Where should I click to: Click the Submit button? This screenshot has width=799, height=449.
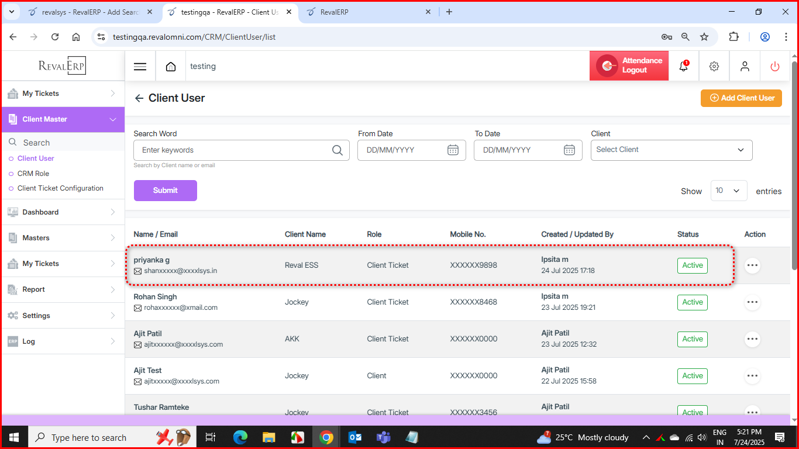coord(165,190)
